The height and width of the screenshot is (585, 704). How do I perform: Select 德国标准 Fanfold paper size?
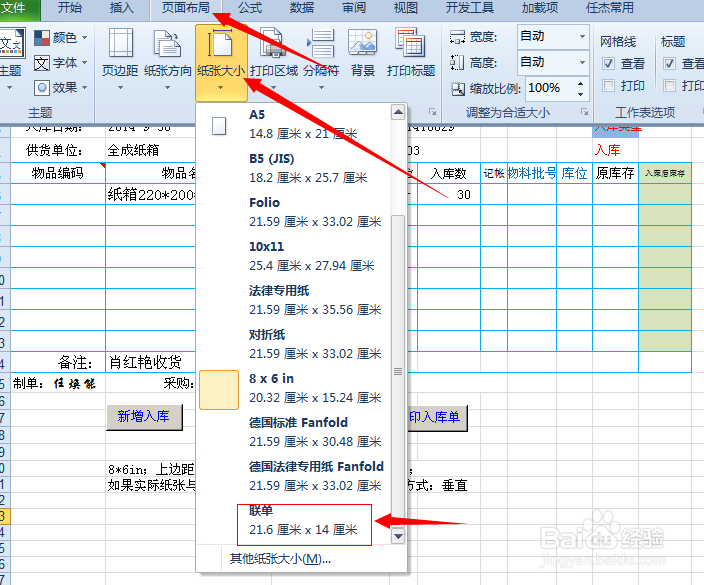tap(294, 432)
